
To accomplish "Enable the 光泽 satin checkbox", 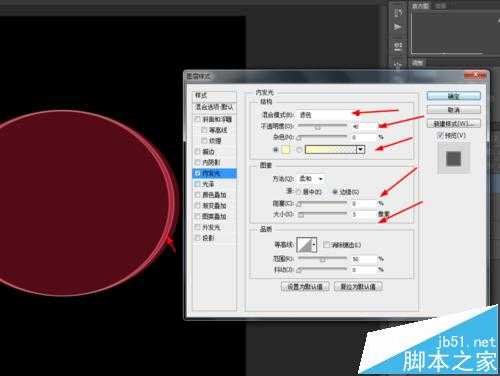I will tap(197, 184).
